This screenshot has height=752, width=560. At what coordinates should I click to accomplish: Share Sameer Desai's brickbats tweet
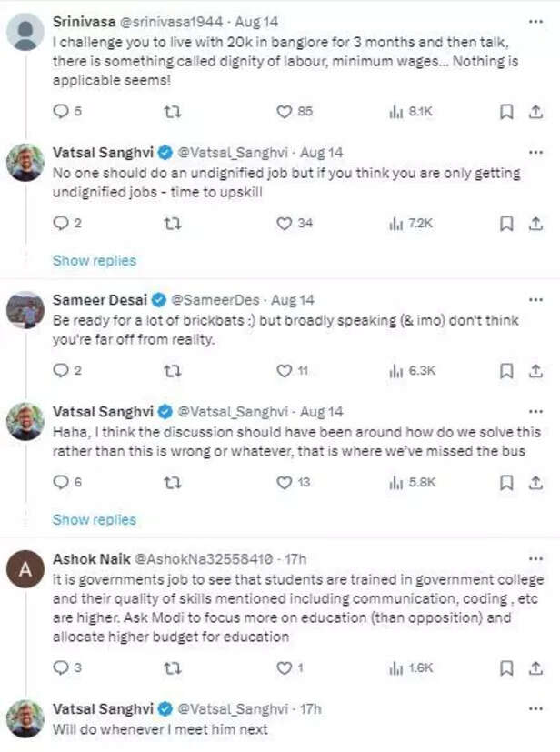click(x=536, y=371)
